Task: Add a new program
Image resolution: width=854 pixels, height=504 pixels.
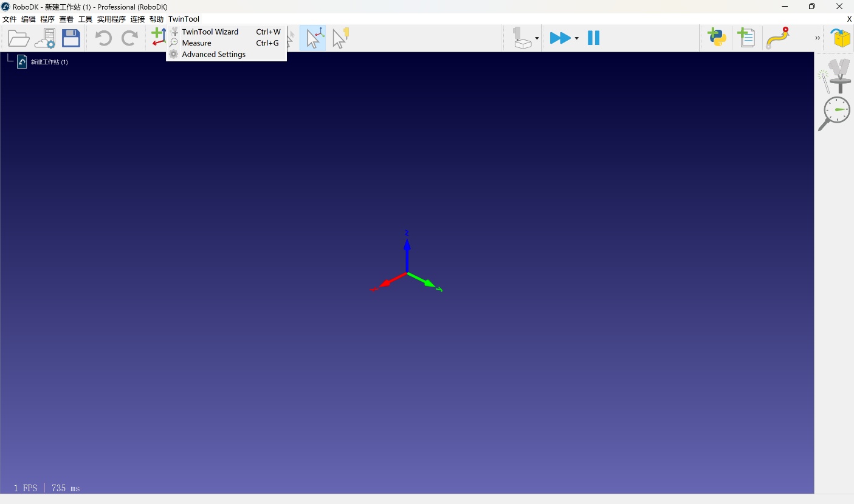Action: coord(746,38)
